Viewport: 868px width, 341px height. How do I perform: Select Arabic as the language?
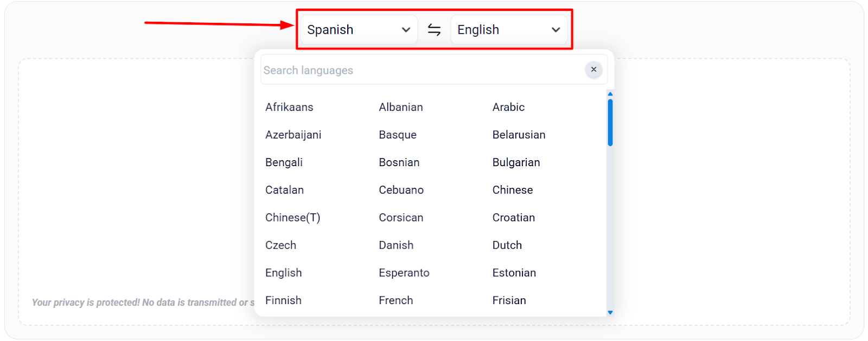508,107
